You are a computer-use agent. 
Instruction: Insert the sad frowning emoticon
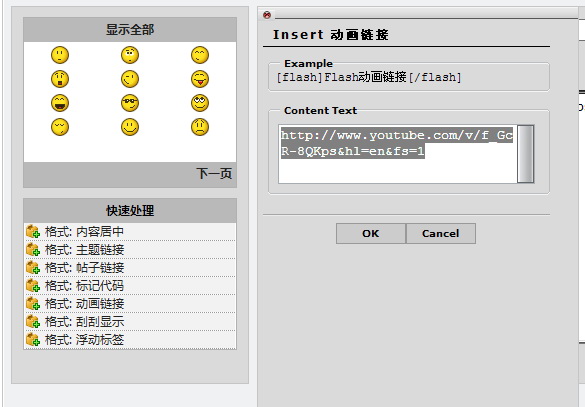(x=200, y=127)
